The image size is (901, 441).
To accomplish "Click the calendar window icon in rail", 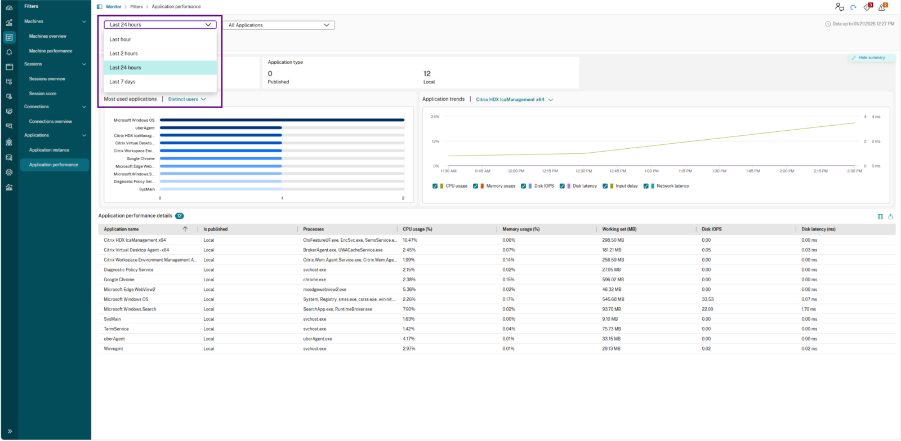I will pyautogui.click(x=9, y=67).
